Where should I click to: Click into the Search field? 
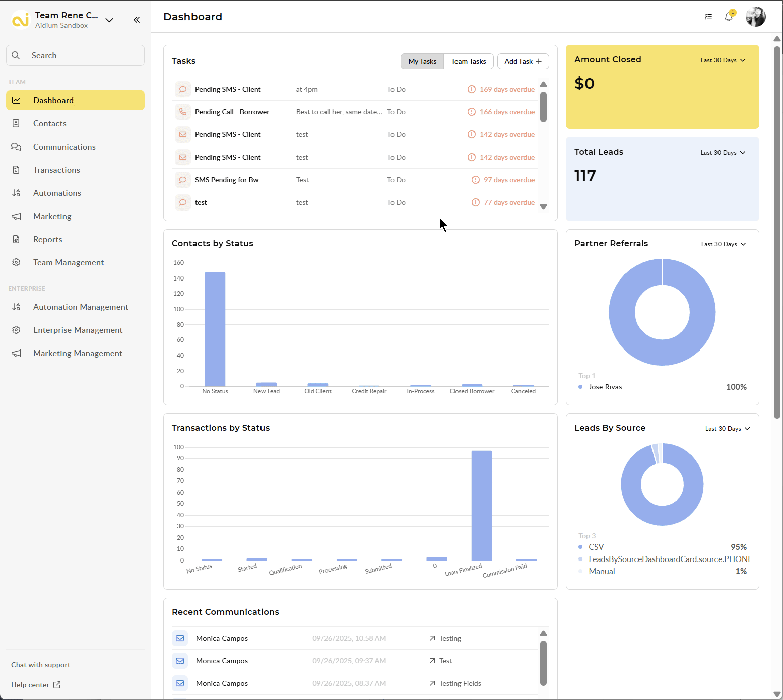(76, 55)
